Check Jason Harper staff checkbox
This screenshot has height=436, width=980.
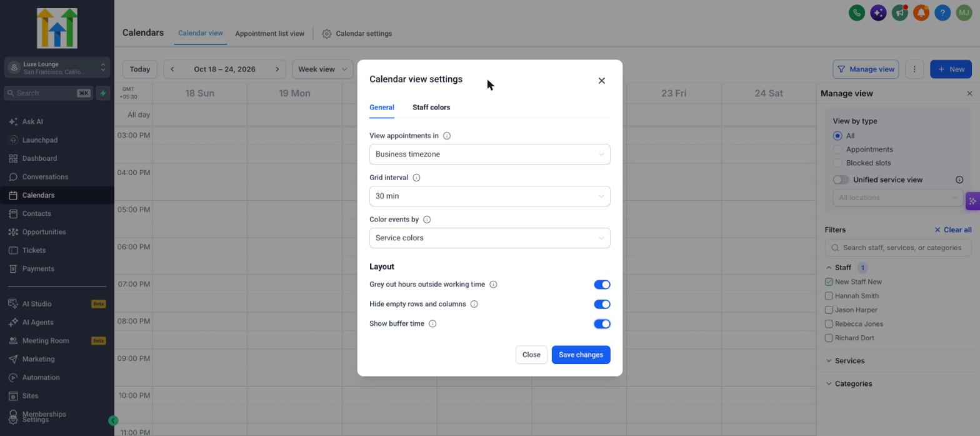829,310
